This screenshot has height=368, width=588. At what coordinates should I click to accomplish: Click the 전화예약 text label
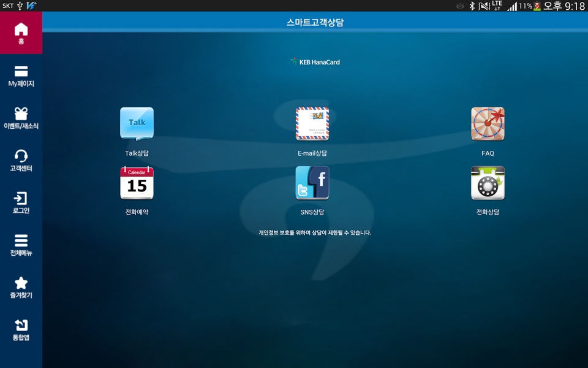pos(137,212)
